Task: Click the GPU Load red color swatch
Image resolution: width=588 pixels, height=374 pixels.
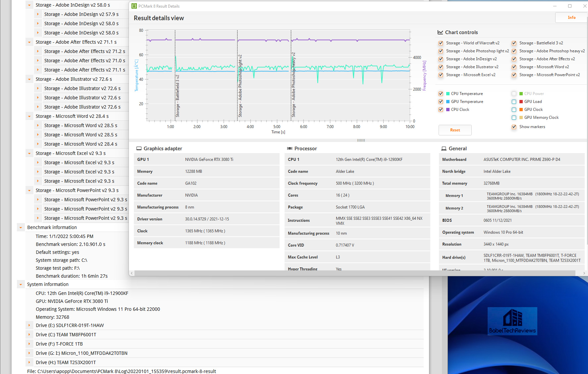Action: [x=521, y=102]
